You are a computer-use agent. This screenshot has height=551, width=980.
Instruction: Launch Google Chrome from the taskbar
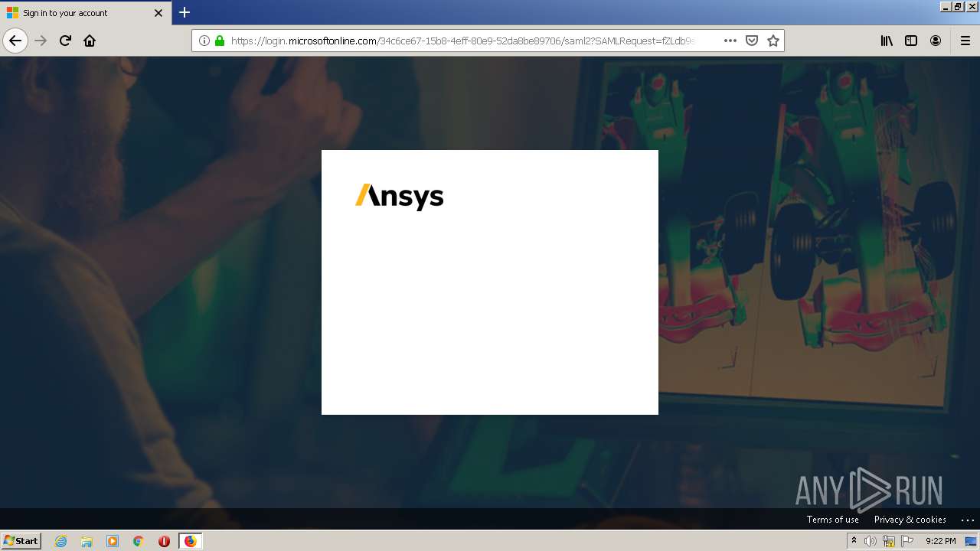click(139, 541)
